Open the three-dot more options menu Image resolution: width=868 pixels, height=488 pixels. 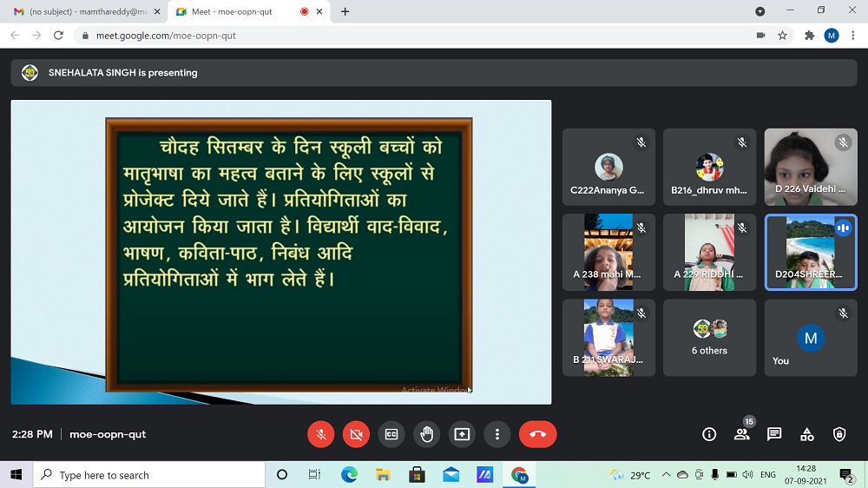click(x=496, y=434)
